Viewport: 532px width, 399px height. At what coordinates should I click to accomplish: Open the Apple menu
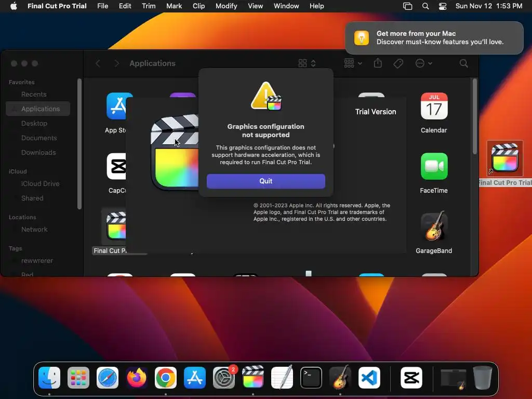point(14,6)
